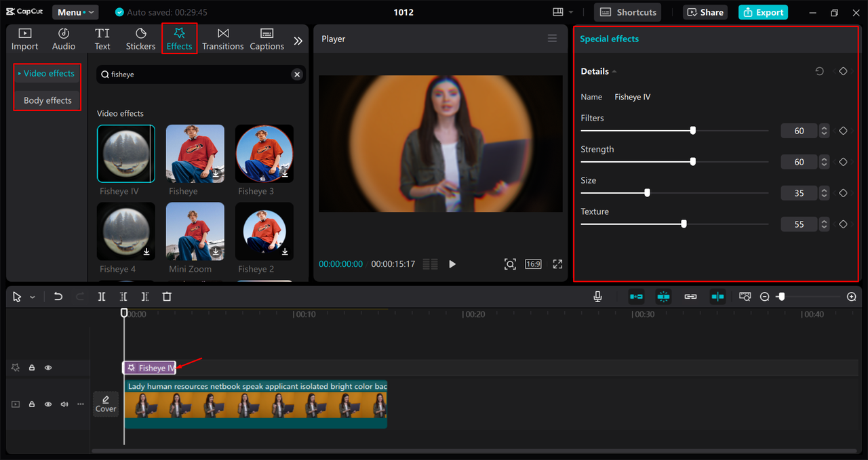Open the Menu dropdown
Screen dimensions: 868x460
pos(74,12)
